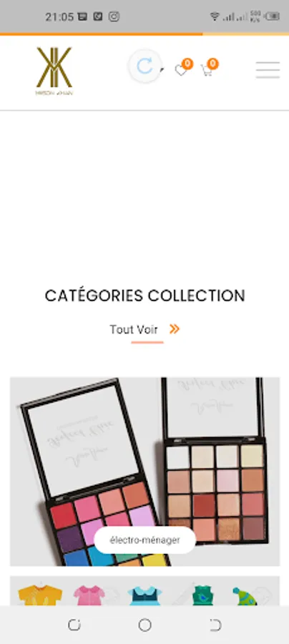Tap the Instagram notification icon in status bar
289x644 pixels.
(x=114, y=16)
